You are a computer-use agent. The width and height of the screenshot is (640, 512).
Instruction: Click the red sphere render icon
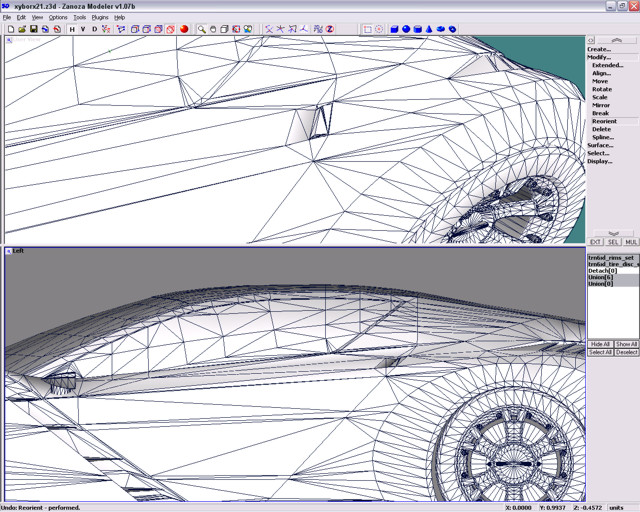[x=185, y=29]
